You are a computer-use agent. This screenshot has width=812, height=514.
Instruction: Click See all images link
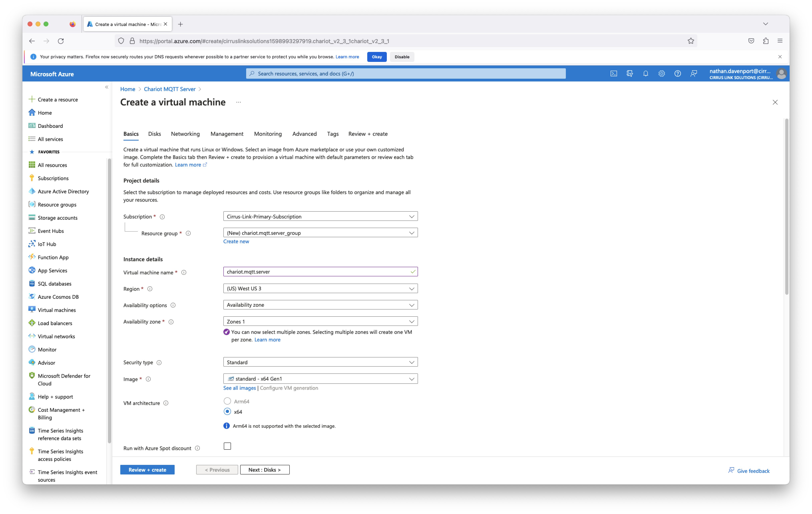point(239,388)
